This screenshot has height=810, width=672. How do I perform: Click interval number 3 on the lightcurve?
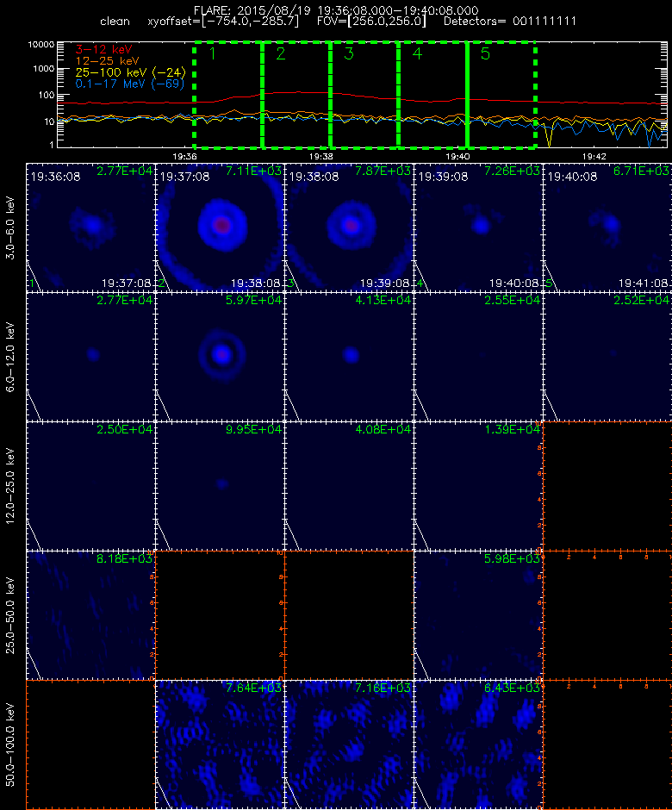click(349, 53)
